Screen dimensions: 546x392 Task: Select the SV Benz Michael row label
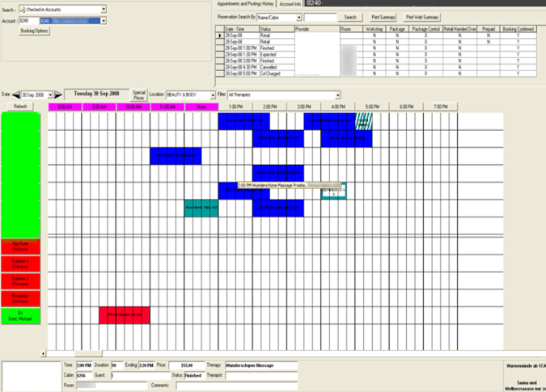coord(20,316)
